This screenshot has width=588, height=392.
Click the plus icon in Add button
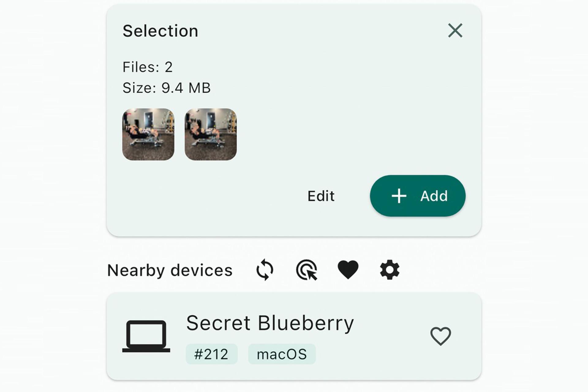[399, 196]
